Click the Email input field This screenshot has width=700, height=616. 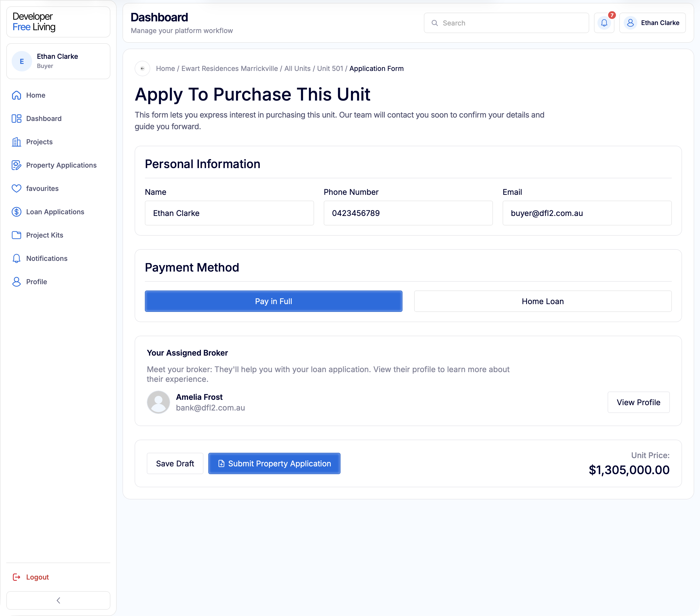[587, 213]
